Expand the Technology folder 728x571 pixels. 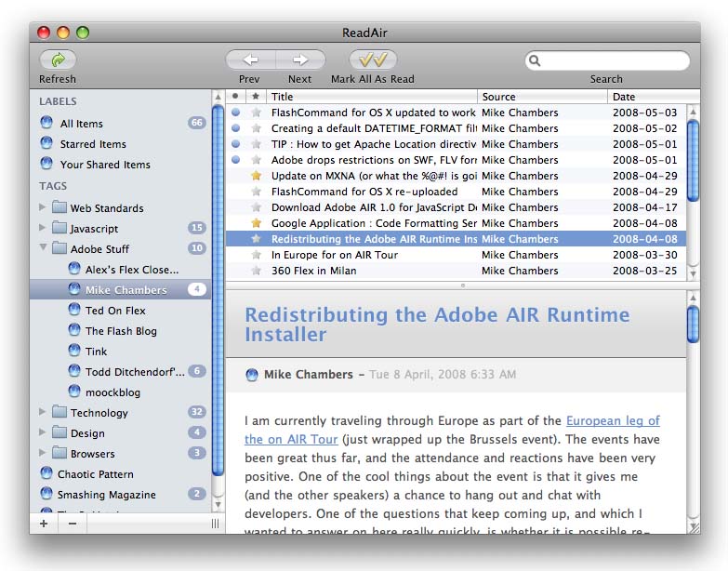pyautogui.click(x=42, y=412)
